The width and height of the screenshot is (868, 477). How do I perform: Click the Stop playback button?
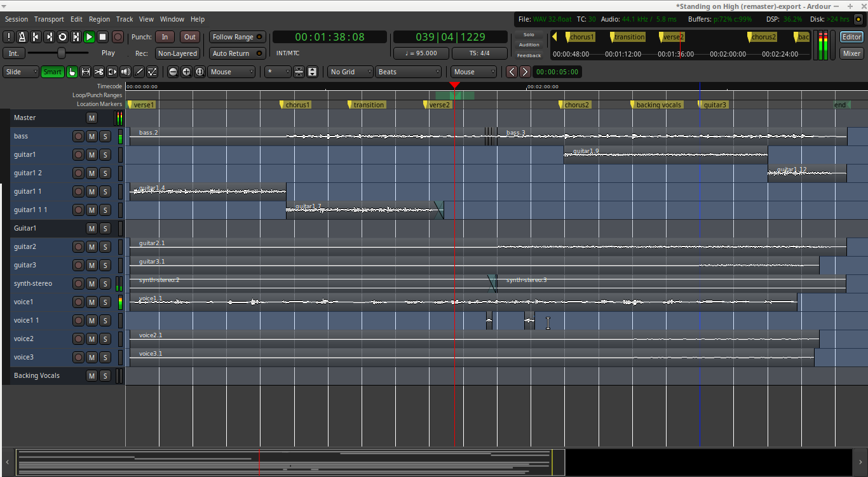click(x=102, y=37)
